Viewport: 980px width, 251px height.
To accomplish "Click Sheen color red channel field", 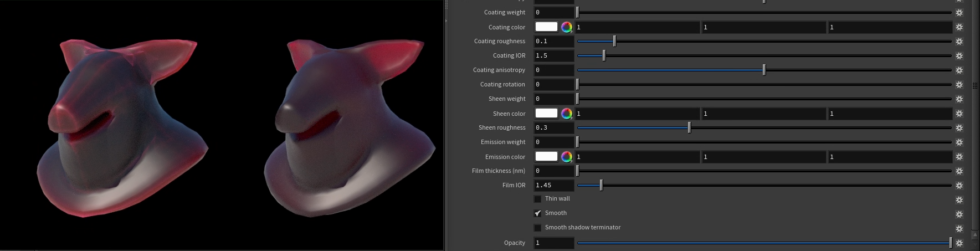I will pos(638,114).
